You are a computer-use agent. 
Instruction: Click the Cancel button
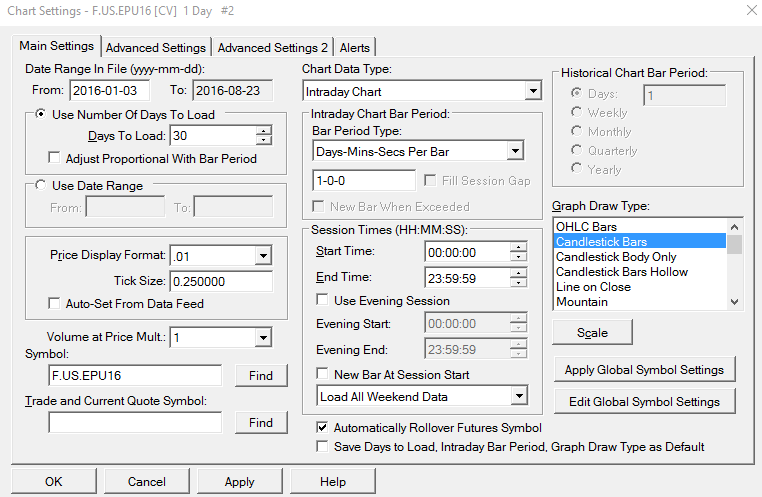(146, 481)
